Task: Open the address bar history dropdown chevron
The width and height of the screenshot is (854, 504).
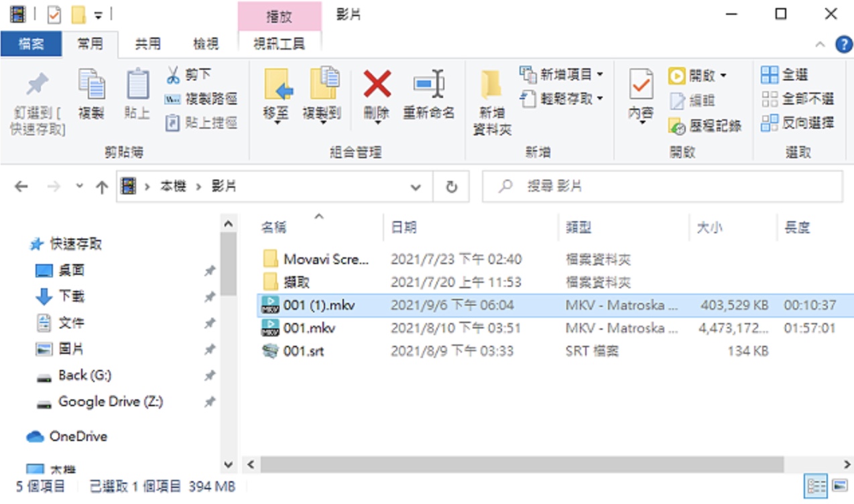Action: [416, 188]
